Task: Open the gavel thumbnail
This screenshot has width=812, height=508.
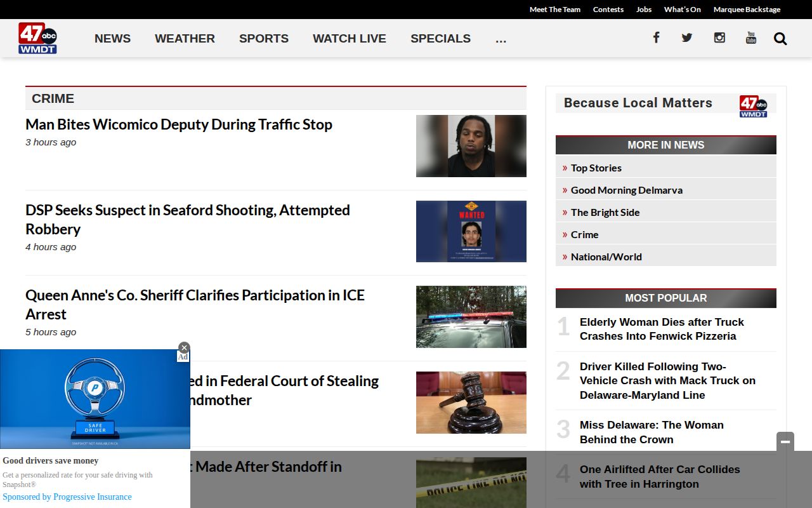Action: 471,403
